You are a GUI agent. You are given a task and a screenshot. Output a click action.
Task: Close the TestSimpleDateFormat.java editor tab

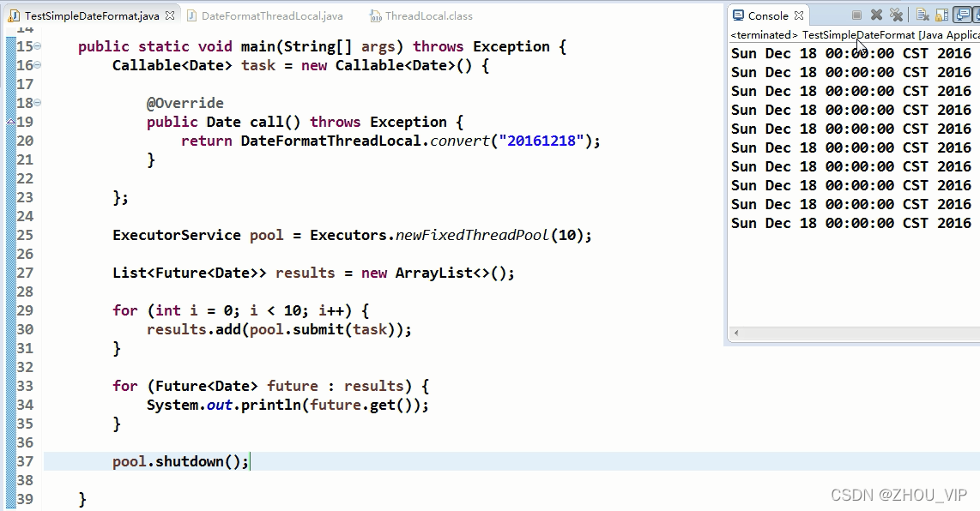click(x=169, y=15)
